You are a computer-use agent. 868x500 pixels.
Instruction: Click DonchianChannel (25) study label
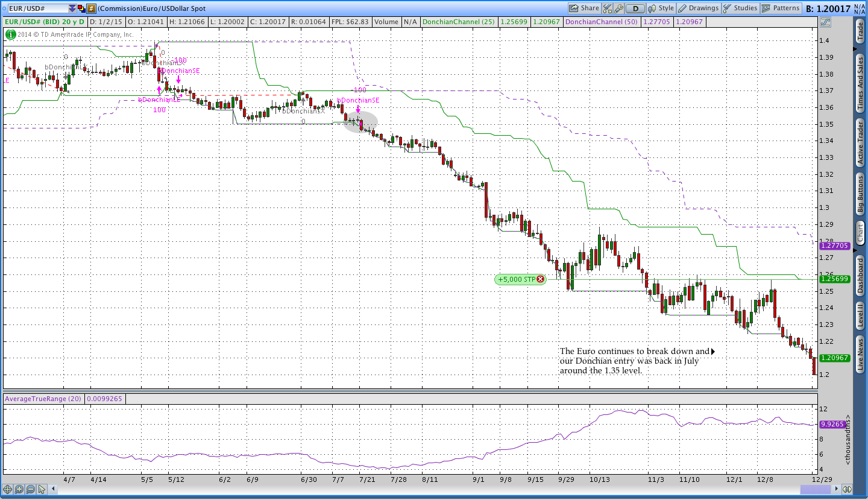point(459,22)
